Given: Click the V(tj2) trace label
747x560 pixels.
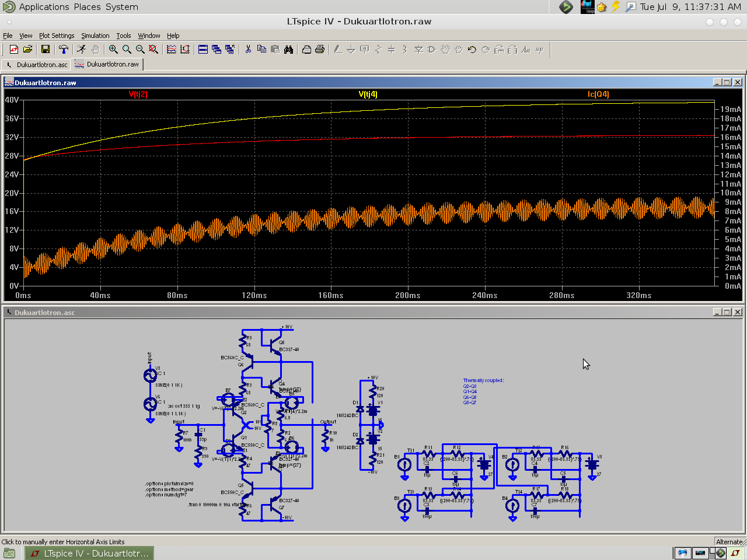Looking at the screenshot, I should pyautogui.click(x=138, y=94).
